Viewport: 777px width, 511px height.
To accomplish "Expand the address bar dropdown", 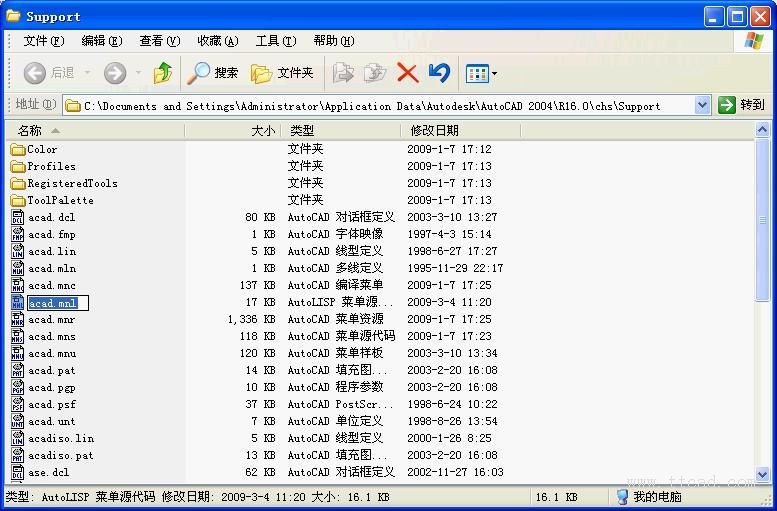I will [702, 105].
